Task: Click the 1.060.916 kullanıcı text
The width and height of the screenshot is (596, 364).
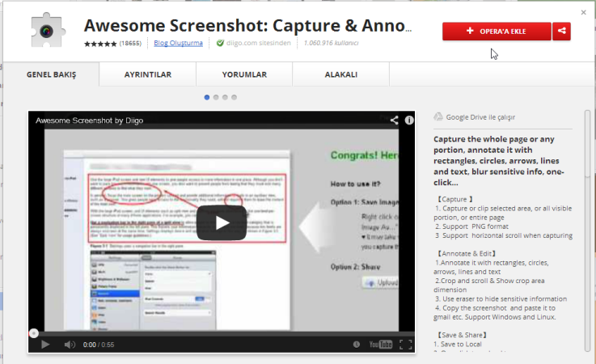Action: pos(331,43)
